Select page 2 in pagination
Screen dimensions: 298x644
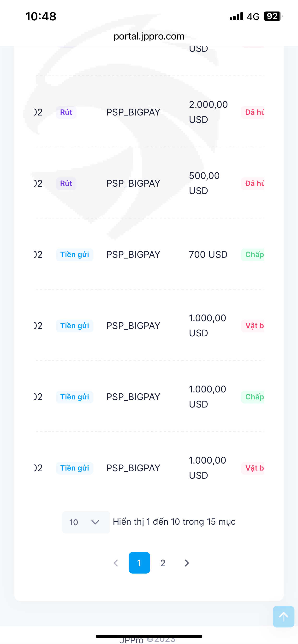click(x=163, y=563)
